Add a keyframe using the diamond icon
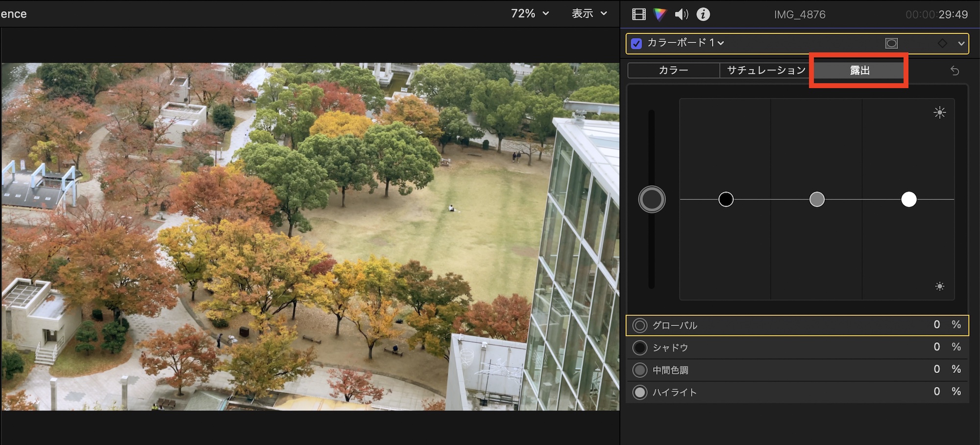Screen dimensions: 980x445 tap(942, 44)
